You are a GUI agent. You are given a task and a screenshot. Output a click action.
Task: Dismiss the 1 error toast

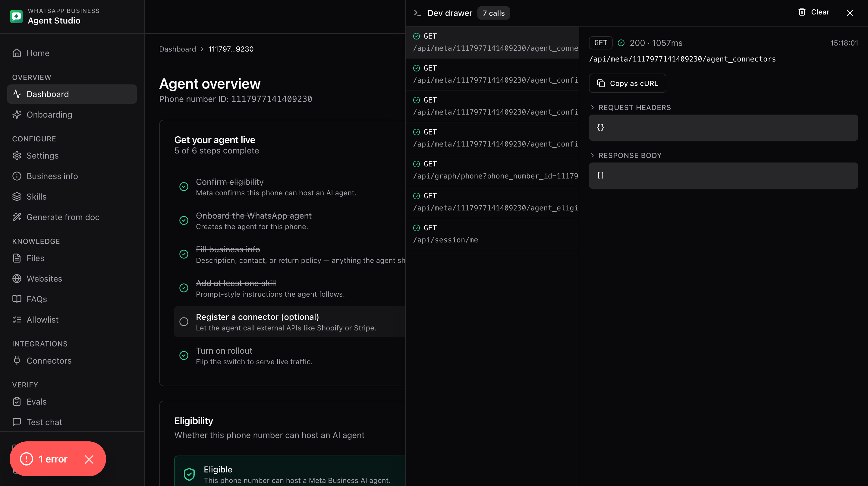89,459
